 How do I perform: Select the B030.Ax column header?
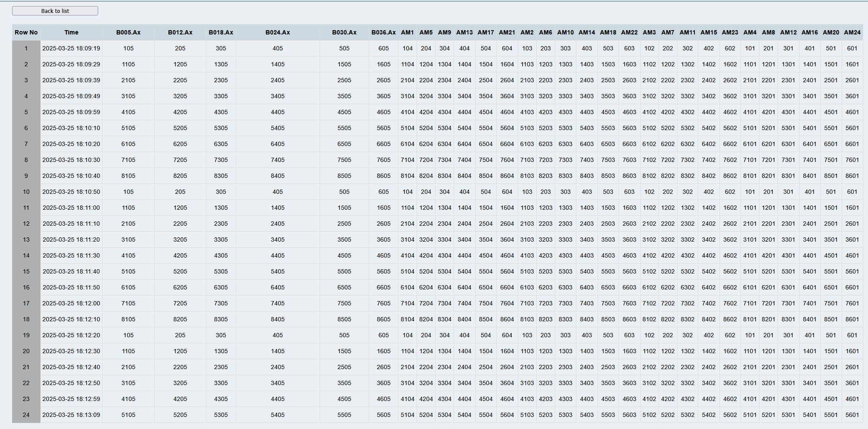click(x=344, y=32)
